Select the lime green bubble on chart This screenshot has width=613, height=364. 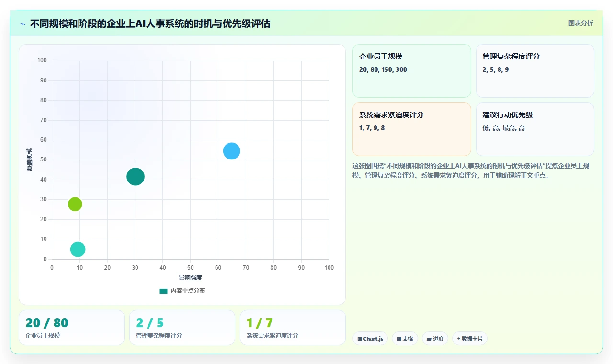tap(75, 204)
